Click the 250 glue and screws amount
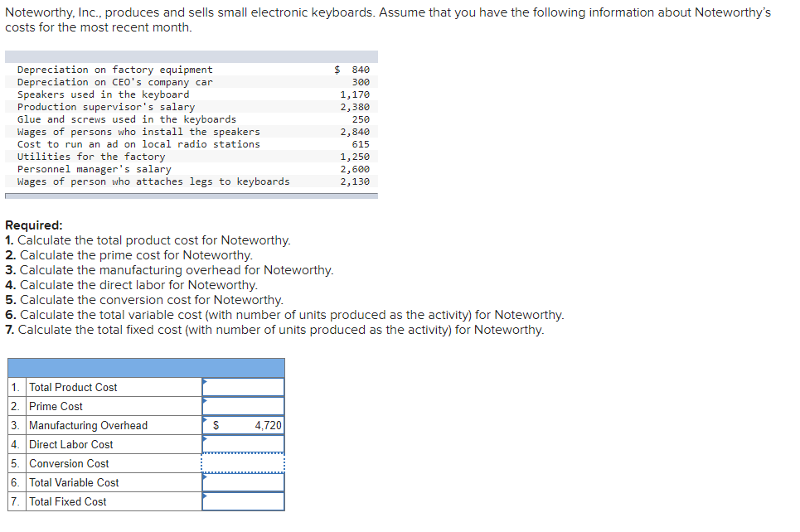Screen dimensions: 800x532 pyautogui.click(x=361, y=119)
